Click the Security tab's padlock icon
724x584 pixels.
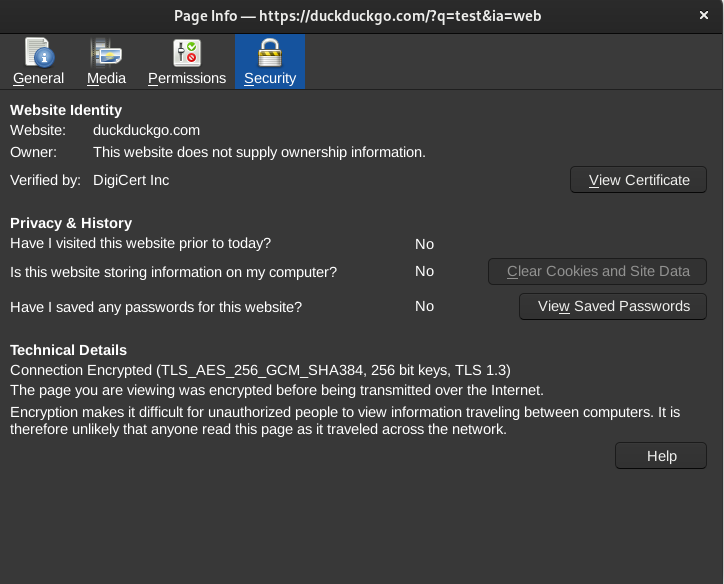(269, 52)
